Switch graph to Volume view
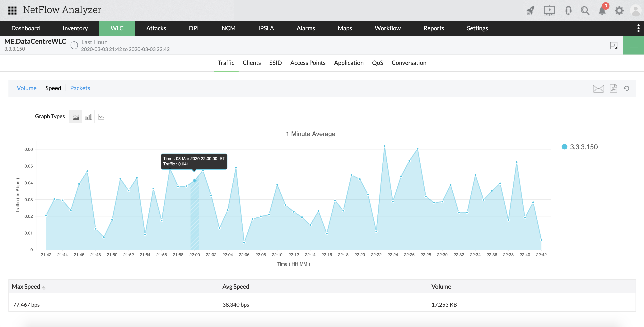The width and height of the screenshot is (644, 327). 26,88
